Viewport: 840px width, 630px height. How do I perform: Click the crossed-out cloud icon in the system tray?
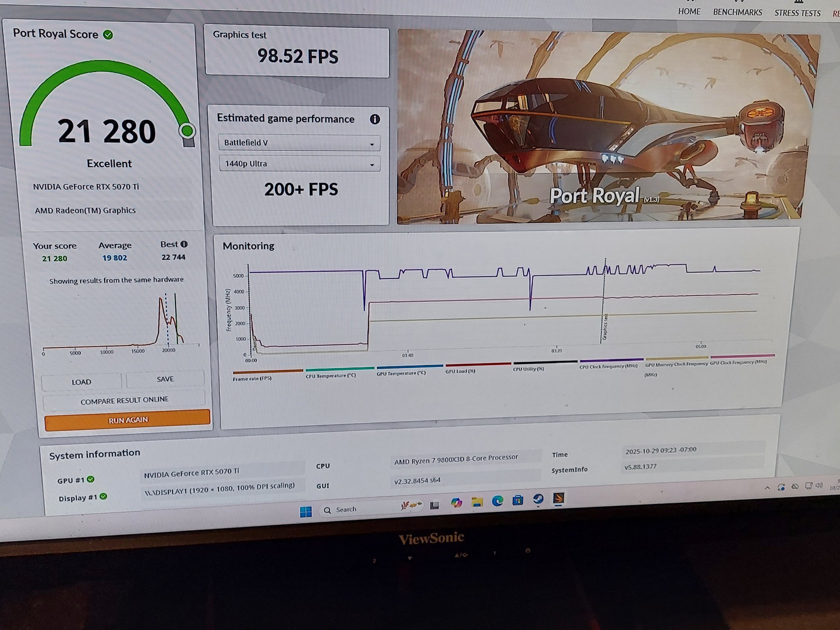coord(795,486)
